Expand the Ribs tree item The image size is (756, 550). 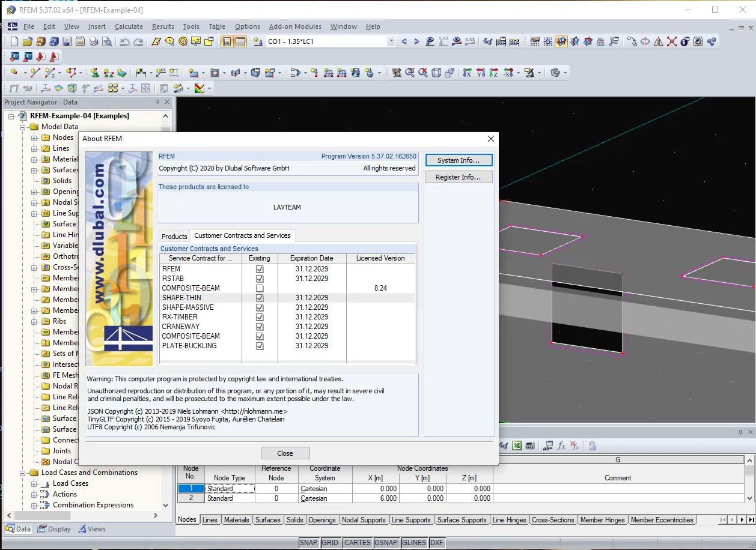point(34,321)
